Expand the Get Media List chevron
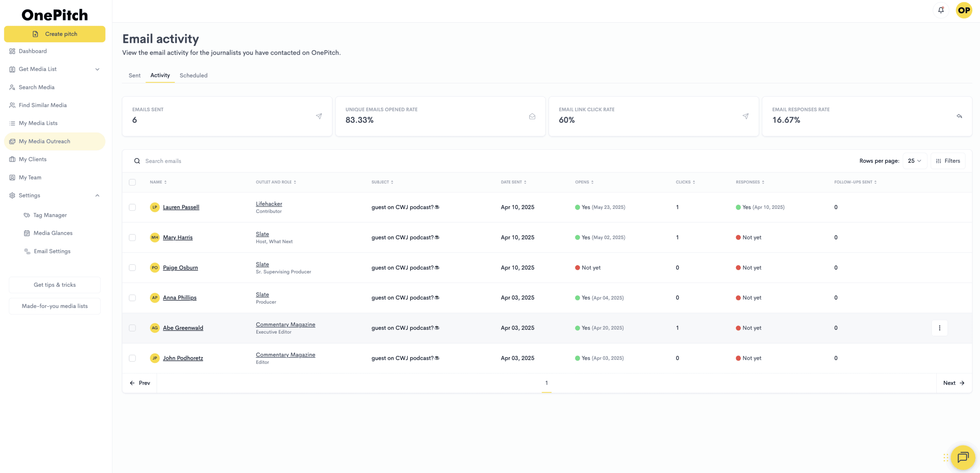 [97, 69]
